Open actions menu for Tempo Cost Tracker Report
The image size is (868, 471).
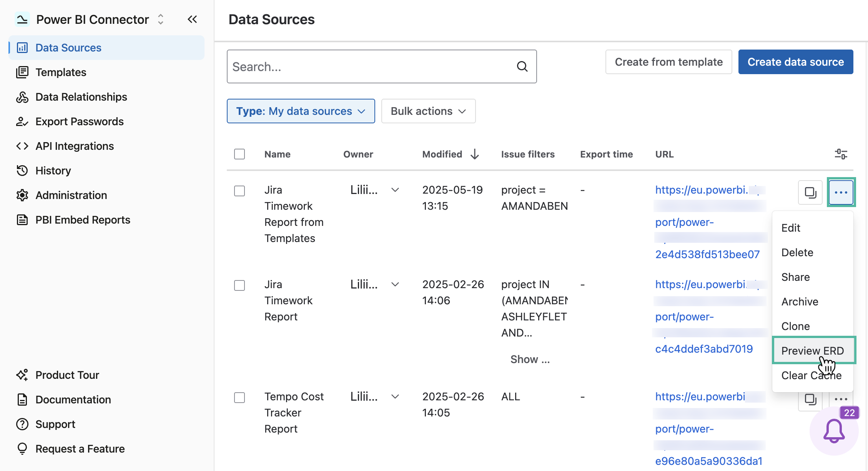[841, 400]
